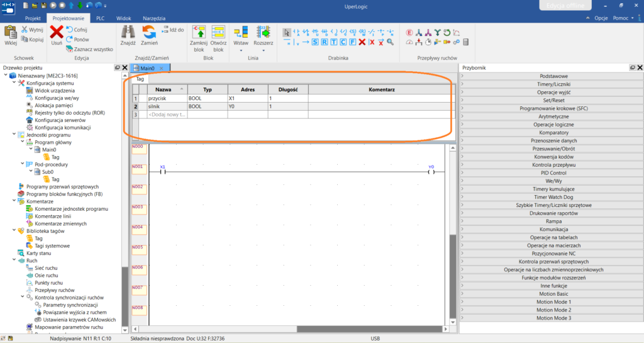
Task: Collapse the Biblioteka tagów node
Action: [x=14, y=230]
